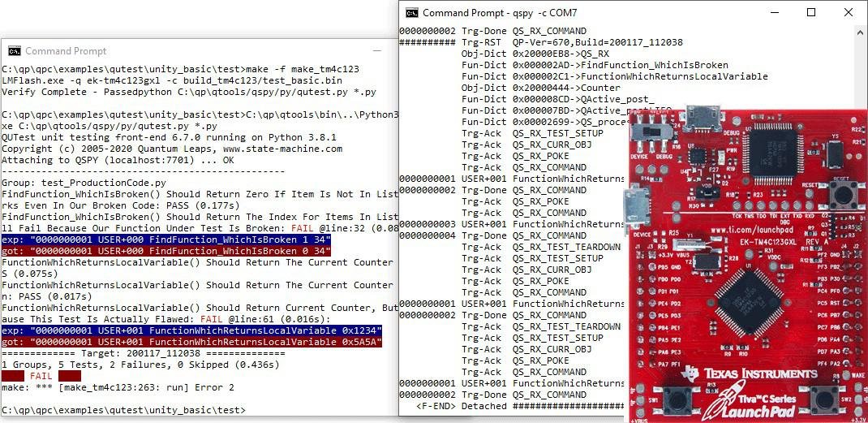Click the SW2 push button on LaunchPad

(825, 399)
